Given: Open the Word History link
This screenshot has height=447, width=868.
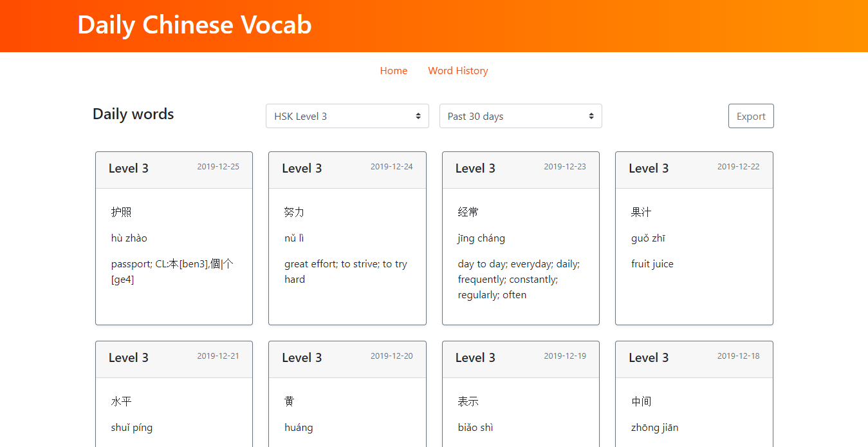Looking at the screenshot, I should point(457,71).
